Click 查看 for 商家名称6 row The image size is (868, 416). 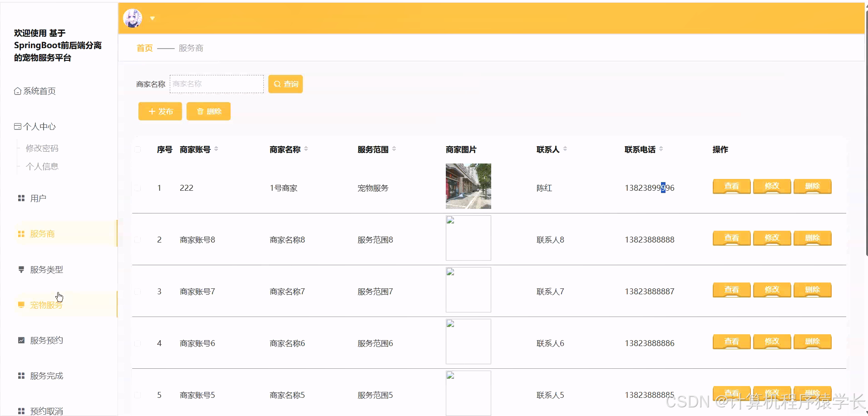tap(731, 342)
